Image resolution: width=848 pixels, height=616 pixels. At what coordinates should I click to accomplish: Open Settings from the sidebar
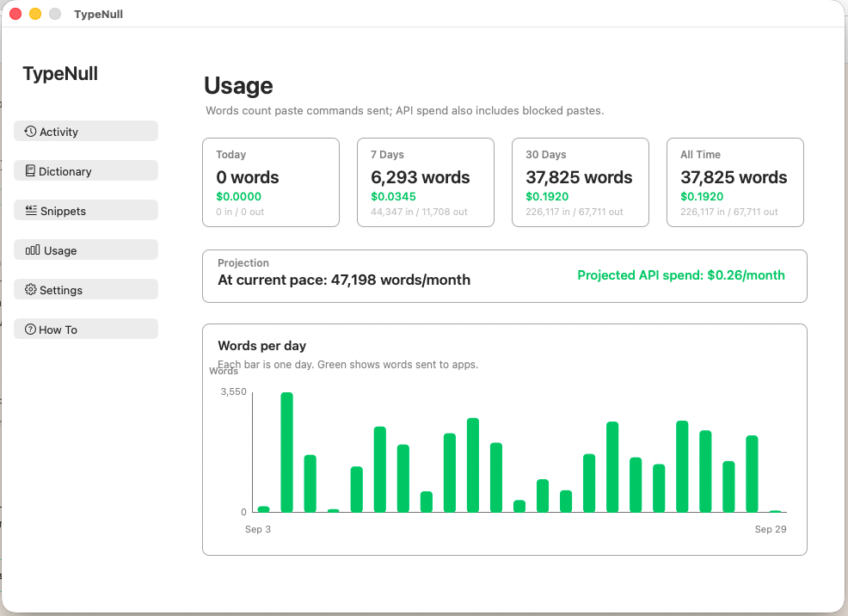[86, 289]
